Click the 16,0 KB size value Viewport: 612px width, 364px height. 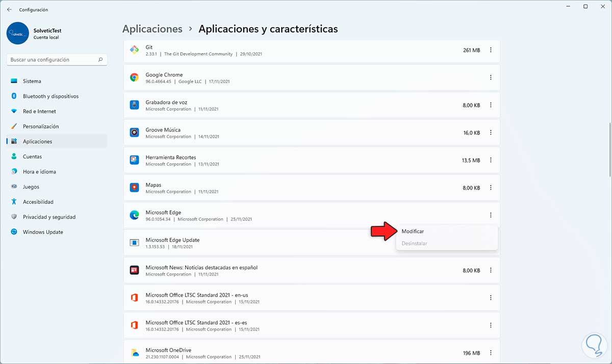point(472,133)
